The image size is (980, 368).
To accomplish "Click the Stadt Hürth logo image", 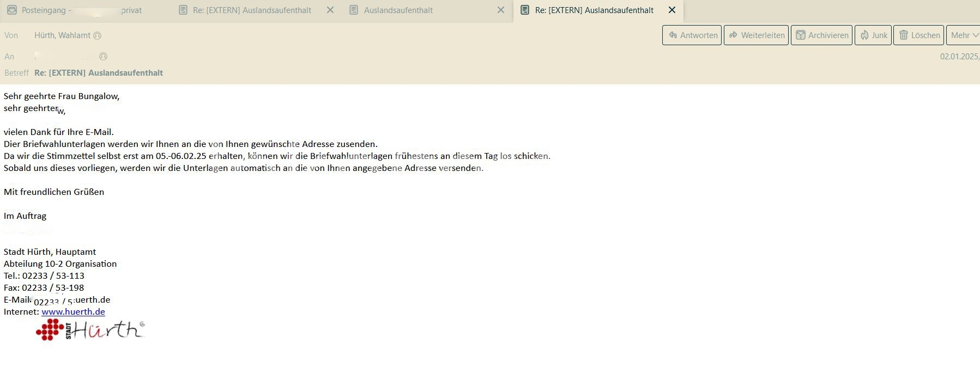I will [x=90, y=330].
